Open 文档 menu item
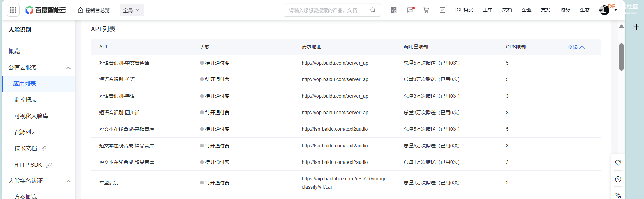Screen dimensions: 644x199 click(x=507, y=10)
